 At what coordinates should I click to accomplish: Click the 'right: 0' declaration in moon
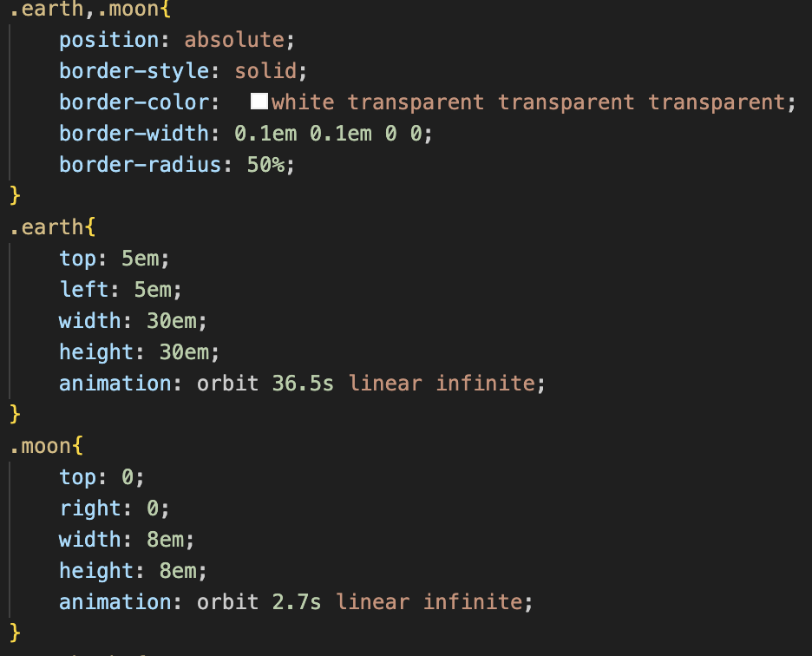pos(114,508)
